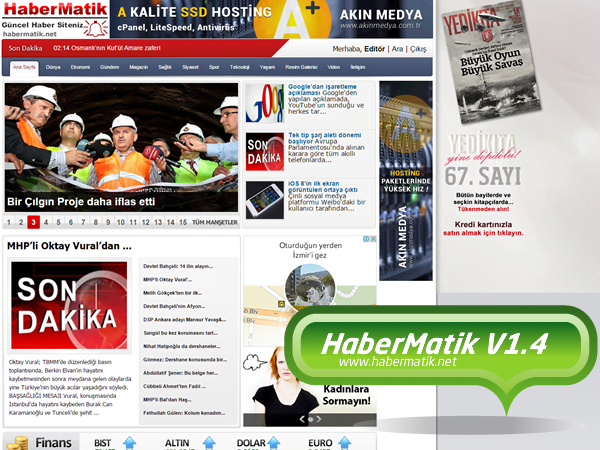The image size is (600, 450).
Task: Select slider page 15
Action: 183,222
